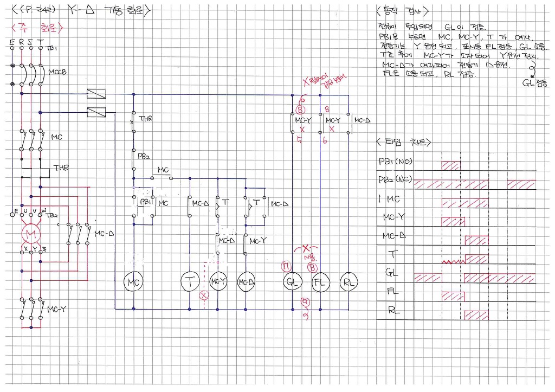555x392 pixels.
Task: Select the 'MOCB' breaker label
Action: [57, 72]
